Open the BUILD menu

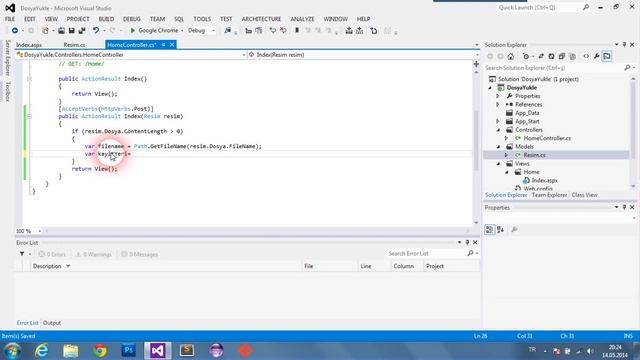(106, 19)
